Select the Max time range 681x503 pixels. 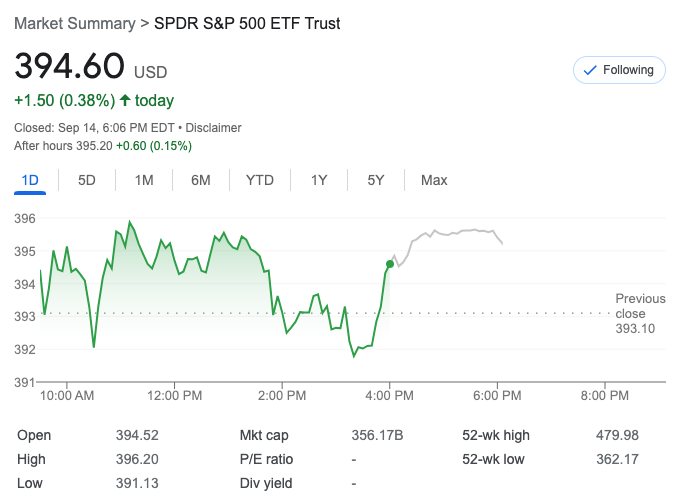click(434, 180)
